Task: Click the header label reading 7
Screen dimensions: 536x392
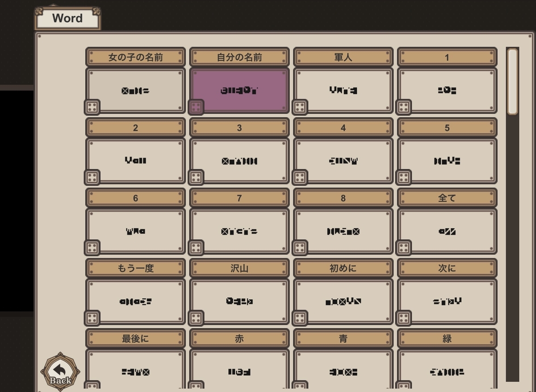Action: coord(239,198)
